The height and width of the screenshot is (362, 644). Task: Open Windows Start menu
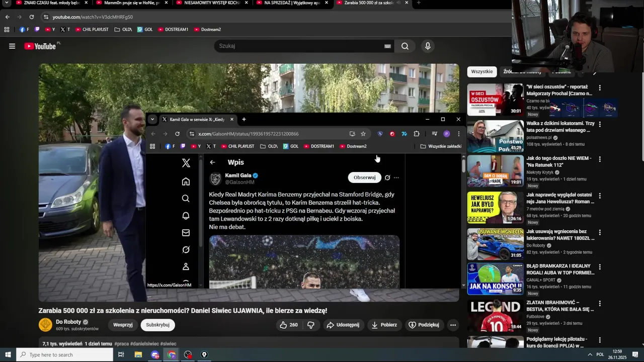point(8,355)
